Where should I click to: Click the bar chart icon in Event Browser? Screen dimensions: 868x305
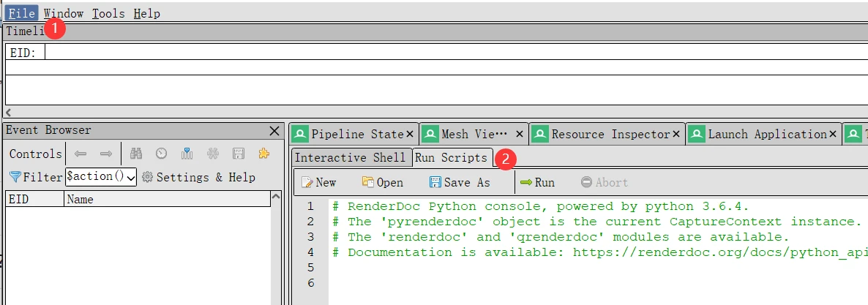(x=187, y=154)
